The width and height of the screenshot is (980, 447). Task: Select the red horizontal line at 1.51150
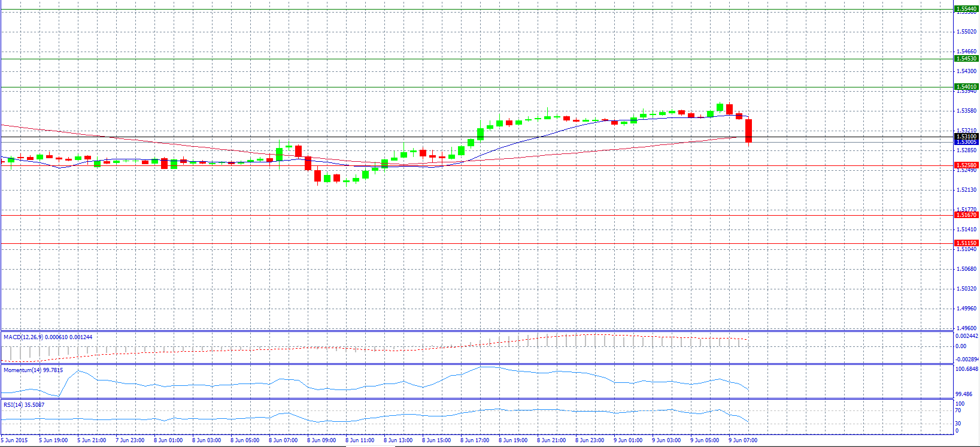coord(477,243)
